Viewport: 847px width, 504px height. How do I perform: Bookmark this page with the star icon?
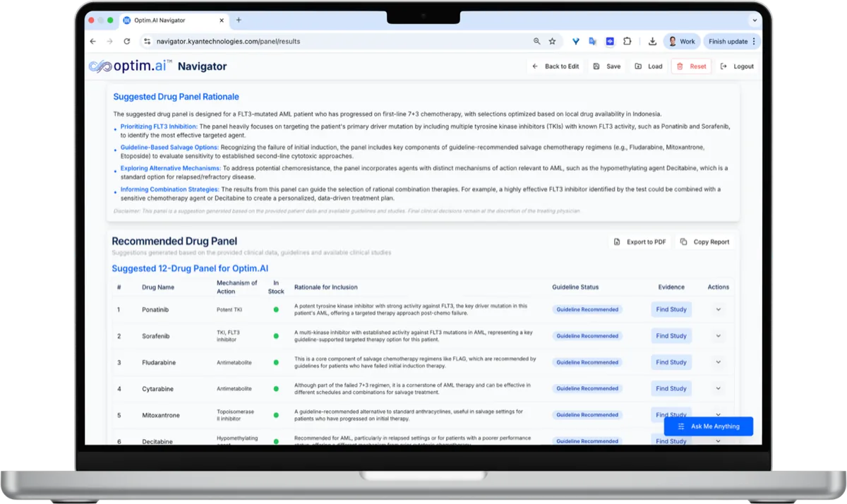pos(552,42)
